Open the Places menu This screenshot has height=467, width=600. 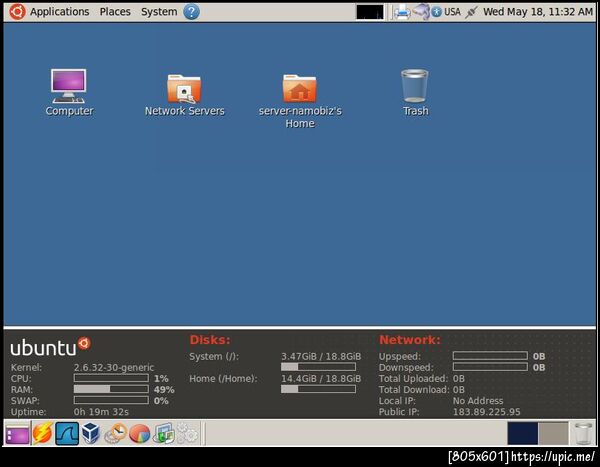(x=115, y=12)
